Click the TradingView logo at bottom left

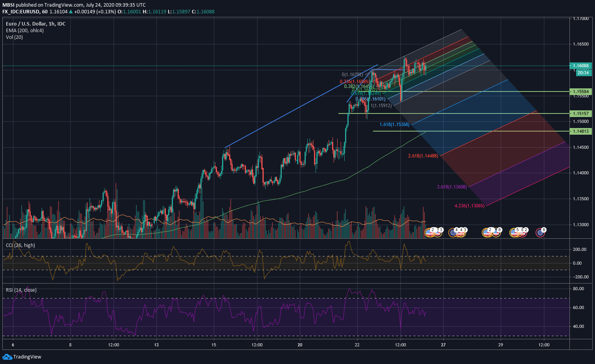(x=22, y=357)
